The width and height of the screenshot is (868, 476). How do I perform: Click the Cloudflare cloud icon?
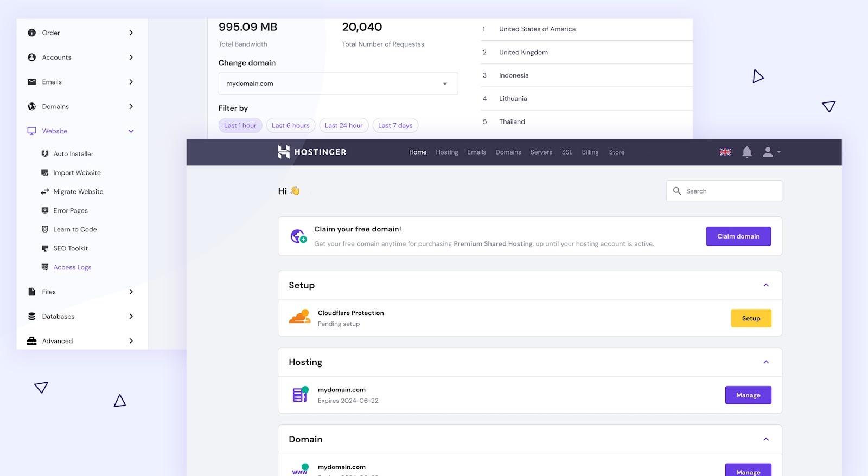(300, 317)
